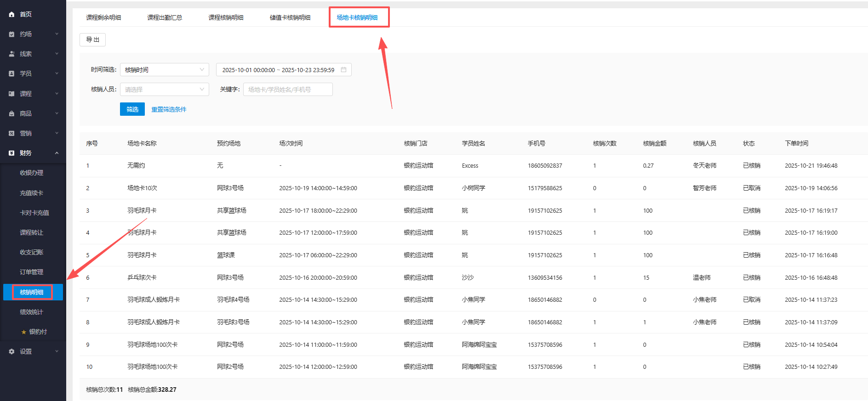
Task: Click the 核销金额 column header
Action: pyautogui.click(x=655, y=143)
